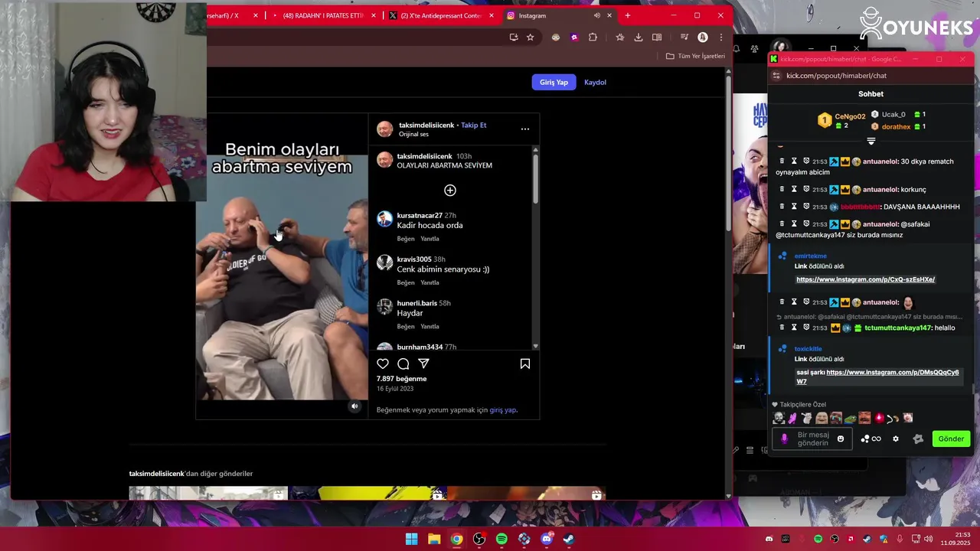Open File Explorer from the taskbar
This screenshot has height=551, width=980.
[434, 540]
